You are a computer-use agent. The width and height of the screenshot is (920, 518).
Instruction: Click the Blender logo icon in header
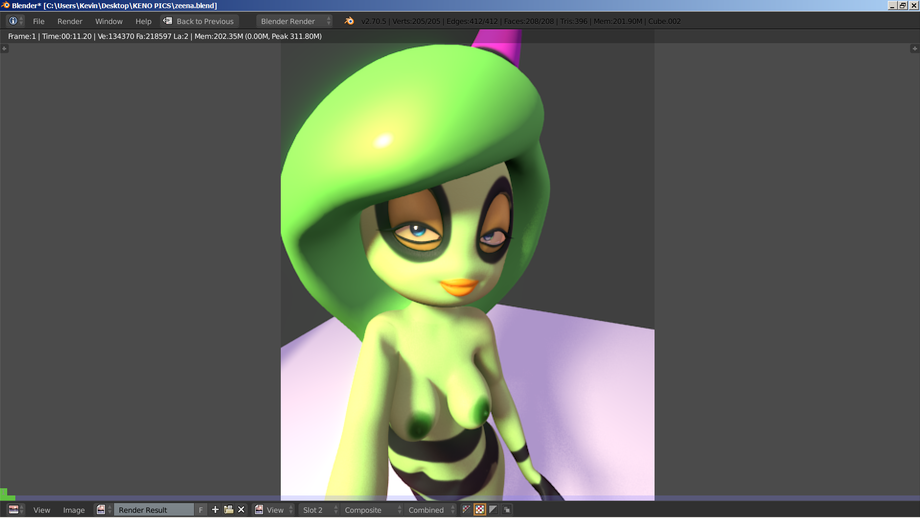pyautogui.click(x=349, y=21)
